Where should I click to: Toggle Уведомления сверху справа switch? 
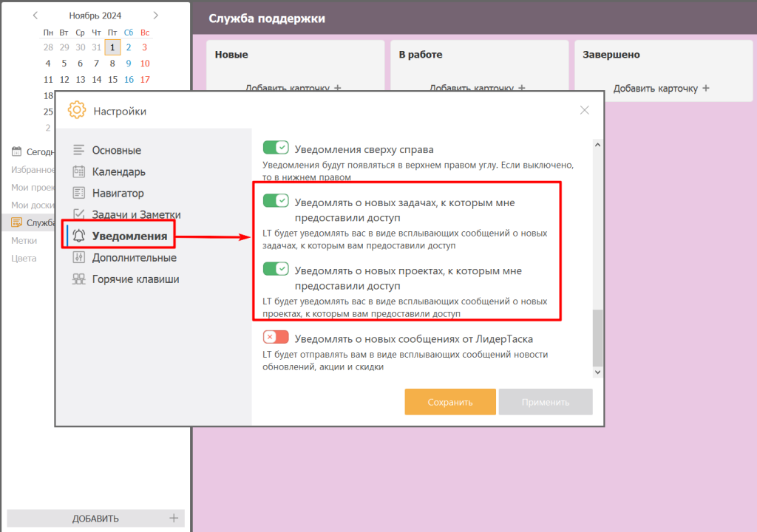point(276,149)
